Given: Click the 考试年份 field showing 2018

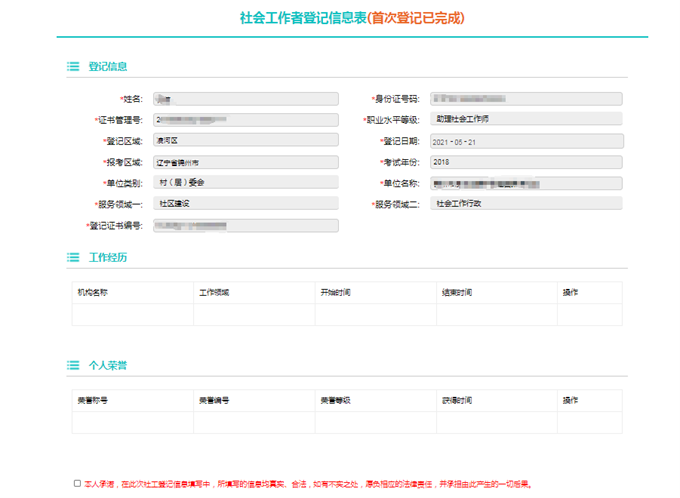Looking at the screenshot, I should [526, 162].
